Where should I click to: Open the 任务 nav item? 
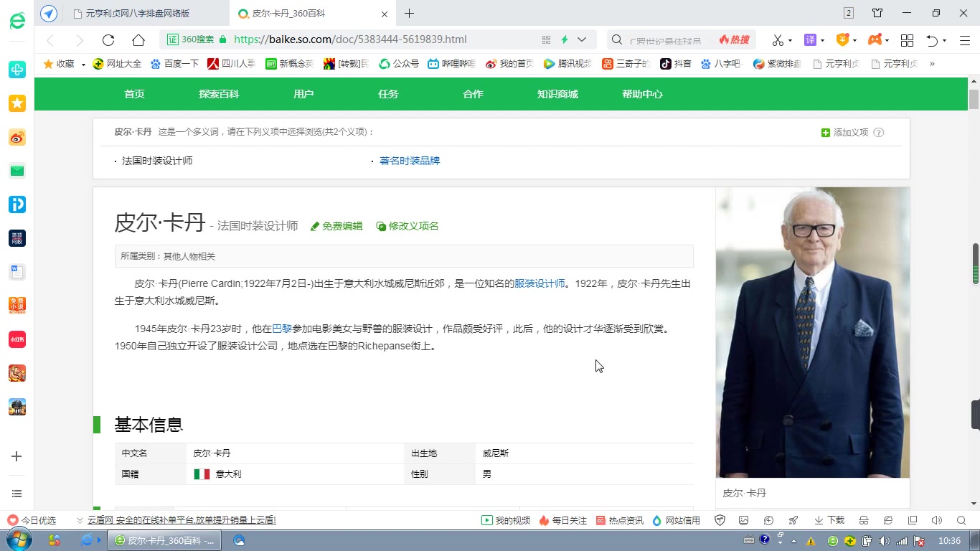click(x=388, y=94)
